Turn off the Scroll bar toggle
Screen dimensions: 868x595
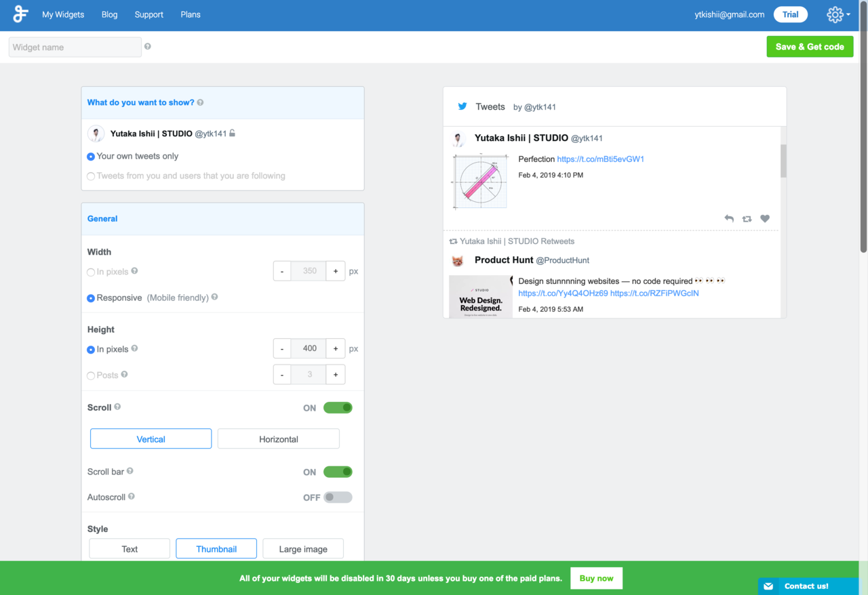338,472
